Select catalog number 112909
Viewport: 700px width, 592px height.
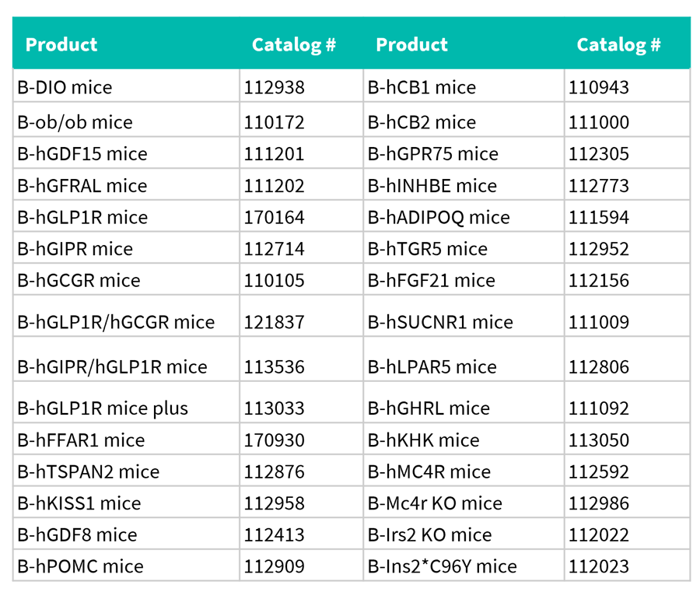[x=274, y=566]
